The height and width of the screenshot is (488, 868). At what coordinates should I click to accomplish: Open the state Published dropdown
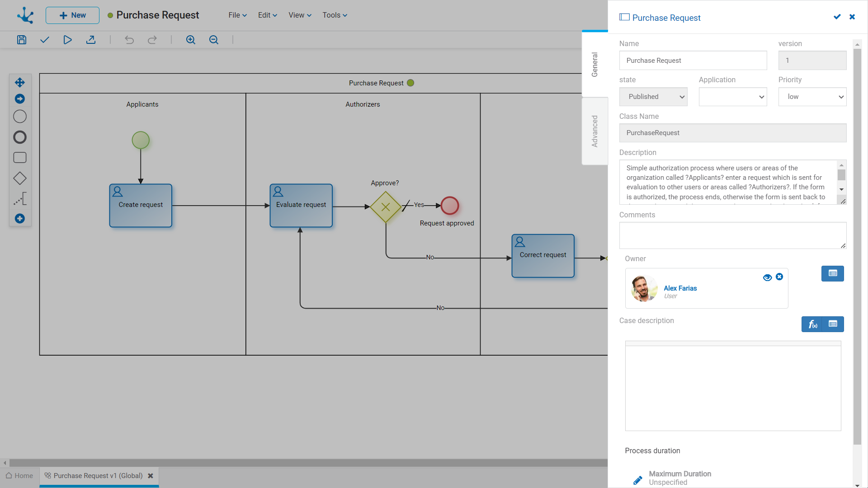click(653, 97)
